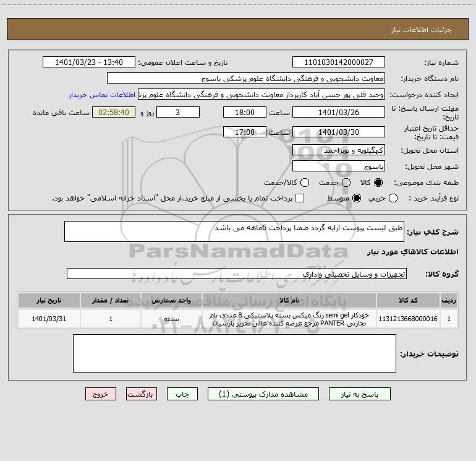Click product code 1131213668000016 cell
The height and width of the screenshot is (461, 476).
point(408,319)
